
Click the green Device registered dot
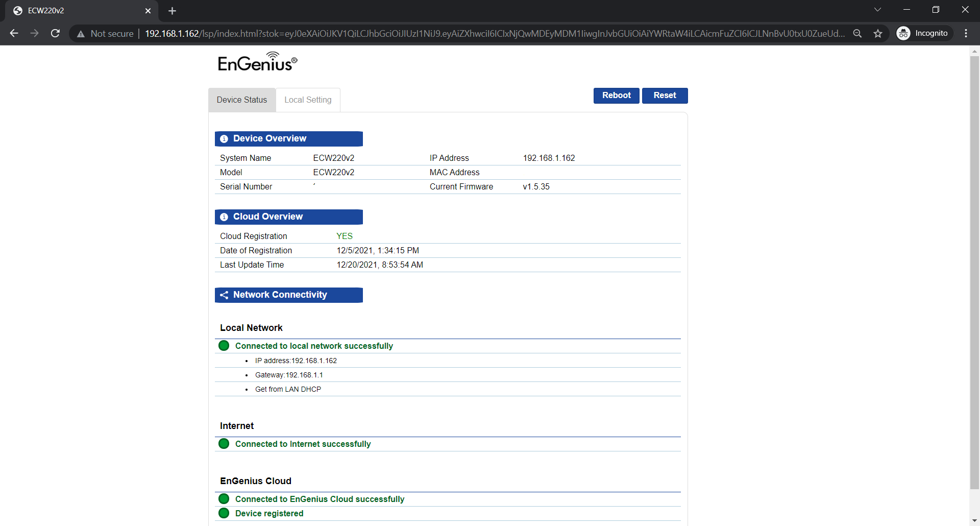coord(224,513)
